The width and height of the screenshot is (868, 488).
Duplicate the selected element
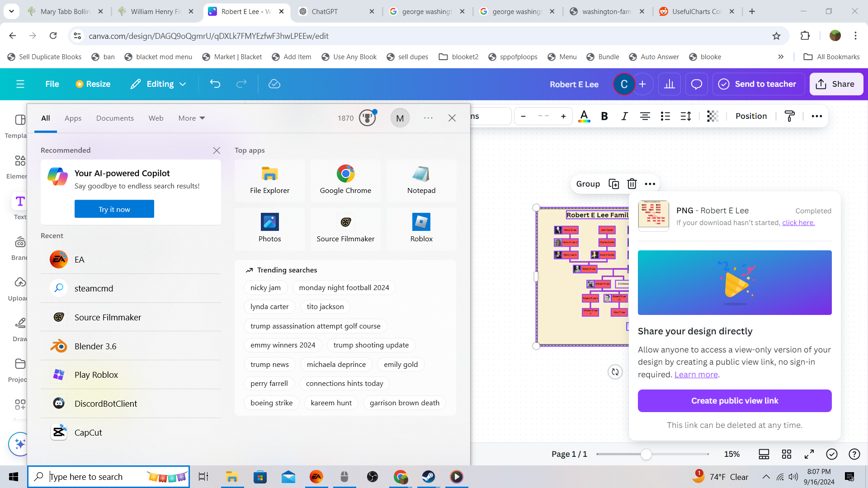pyautogui.click(x=614, y=184)
